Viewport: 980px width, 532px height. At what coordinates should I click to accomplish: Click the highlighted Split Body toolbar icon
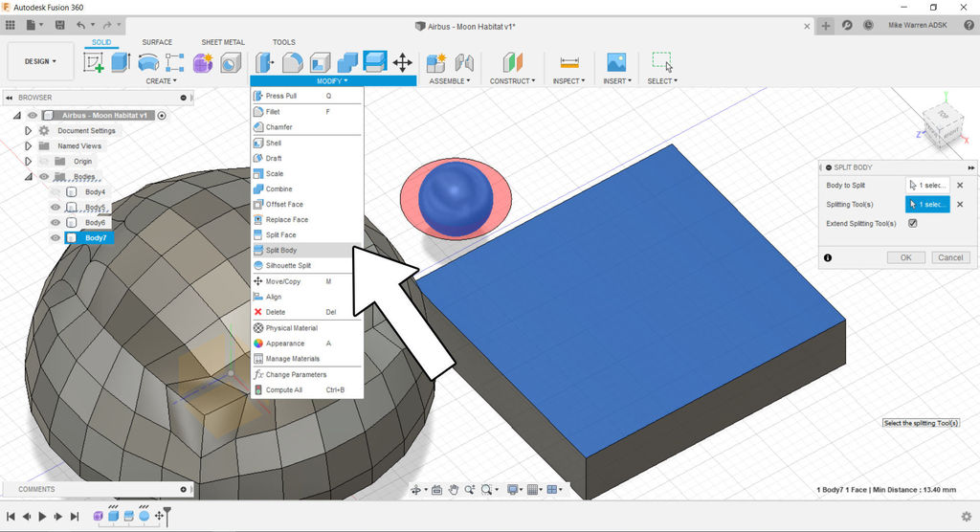[375, 62]
